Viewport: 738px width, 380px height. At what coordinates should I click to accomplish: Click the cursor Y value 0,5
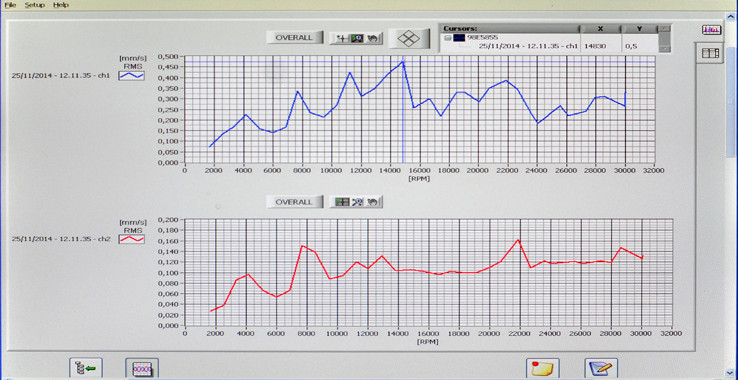coord(631,46)
